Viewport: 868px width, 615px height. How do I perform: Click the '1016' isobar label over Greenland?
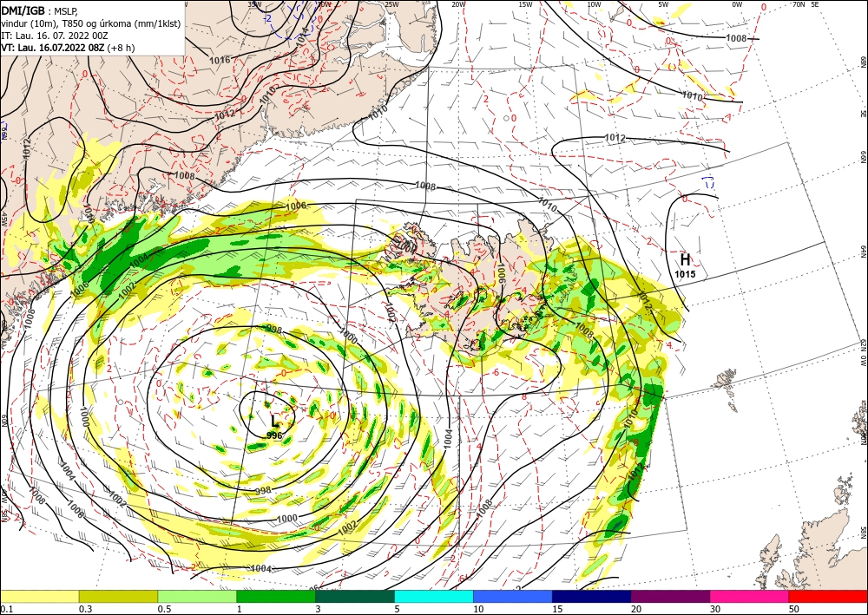220,59
